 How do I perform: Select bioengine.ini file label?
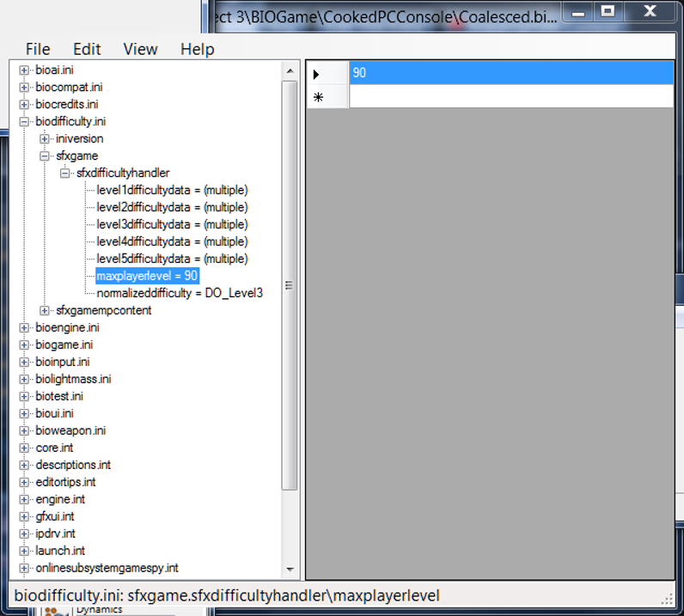[x=67, y=327]
